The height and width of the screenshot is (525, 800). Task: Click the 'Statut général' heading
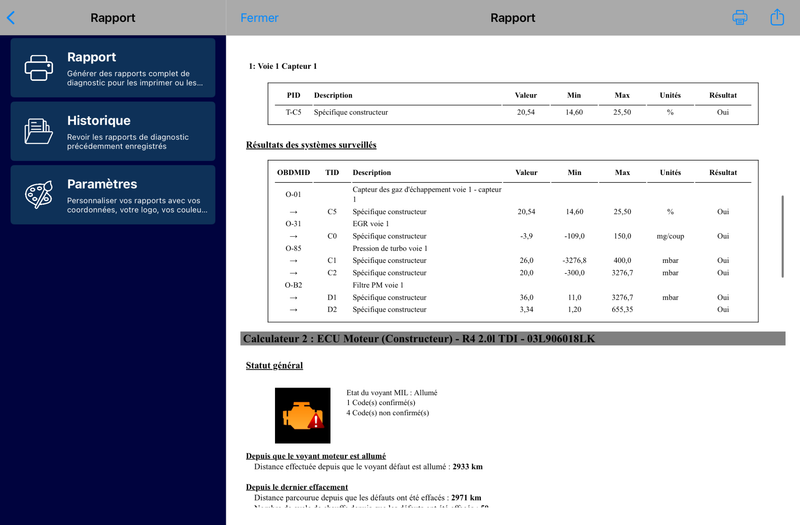(274, 365)
